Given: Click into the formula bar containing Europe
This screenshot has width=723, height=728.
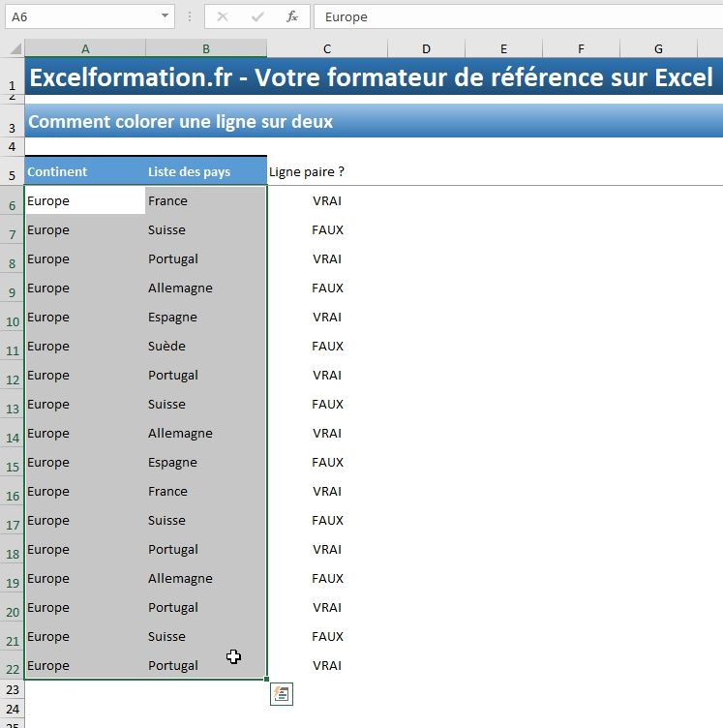Looking at the screenshot, I should point(513,16).
